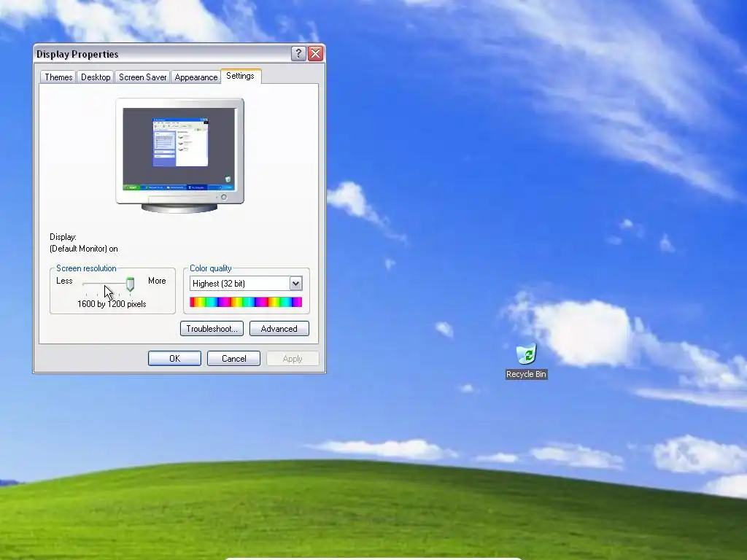Click the Help question mark button
747x560 pixels.
(x=298, y=54)
